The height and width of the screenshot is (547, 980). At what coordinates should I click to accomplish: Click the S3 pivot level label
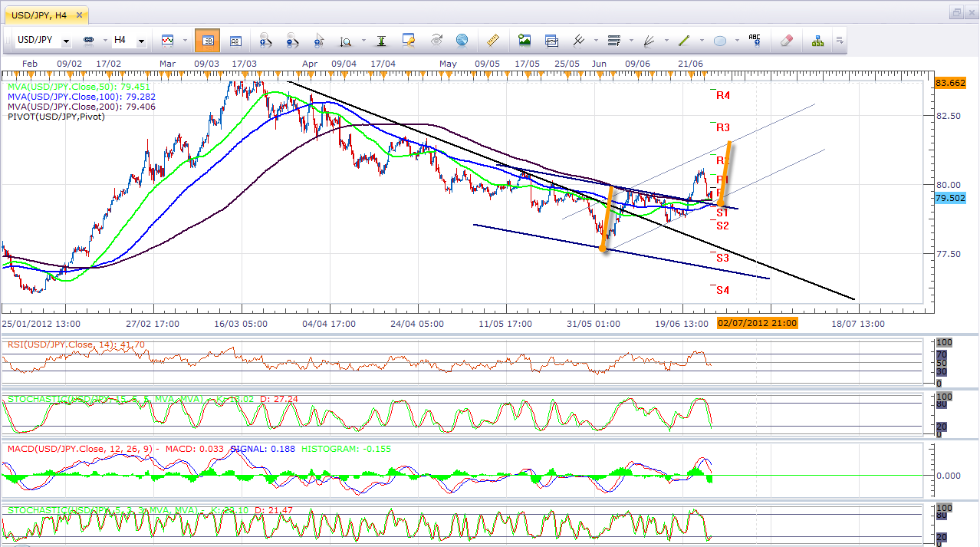pyautogui.click(x=722, y=258)
